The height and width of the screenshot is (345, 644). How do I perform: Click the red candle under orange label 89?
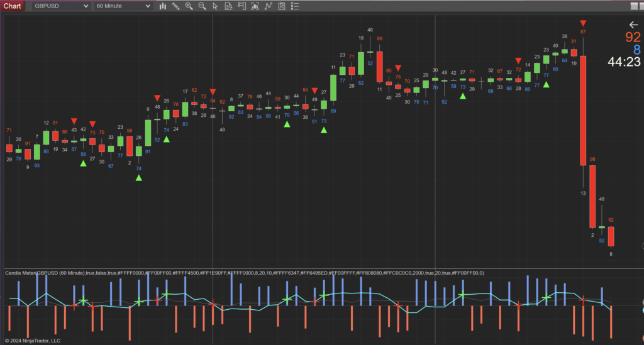pos(379,67)
